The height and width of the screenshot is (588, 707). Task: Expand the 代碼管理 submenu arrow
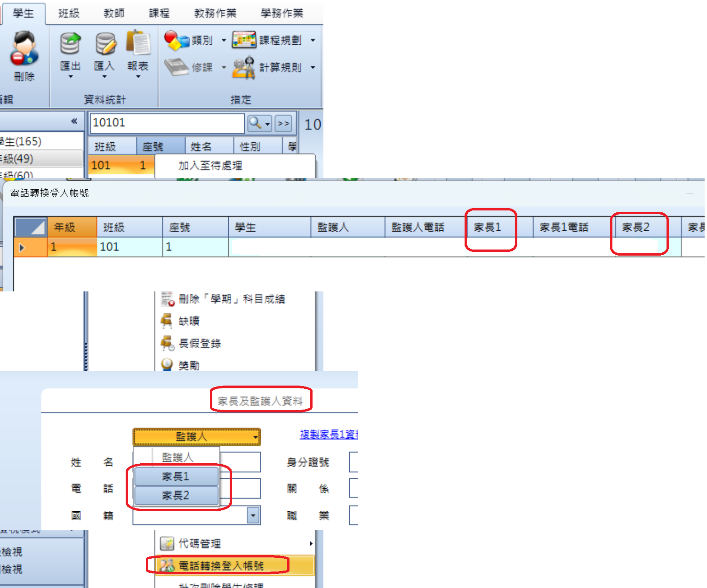click(311, 543)
